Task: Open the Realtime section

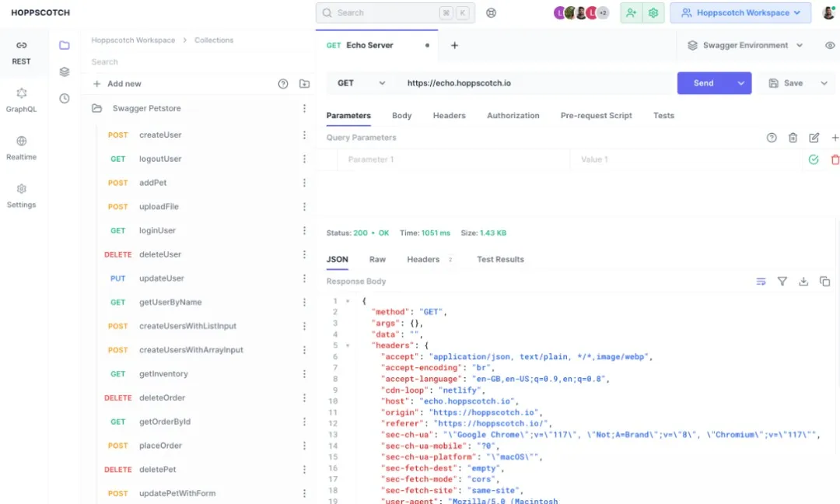Action: click(x=22, y=148)
